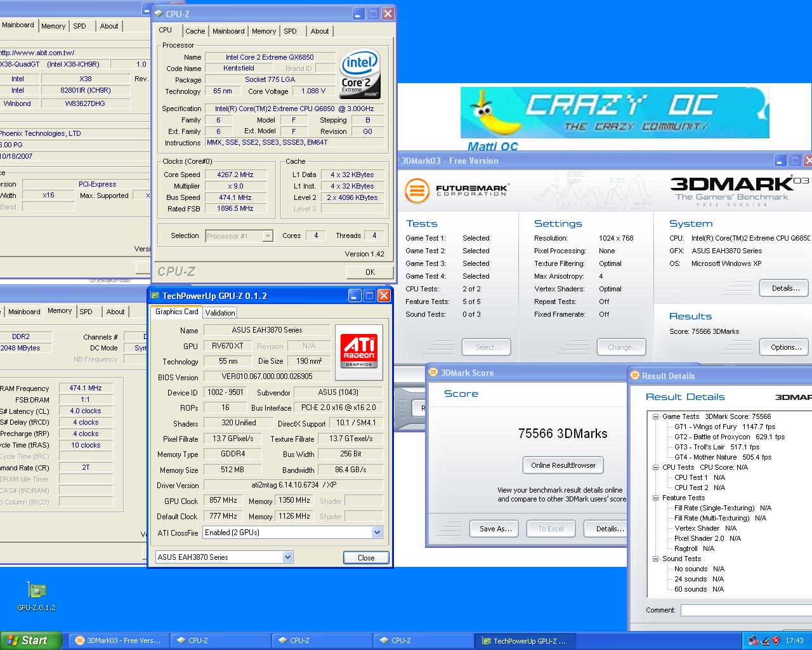The width and height of the screenshot is (812, 650).
Task: Open the Windows Start menu
Action: pyautogui.click(x=31, y=640)
